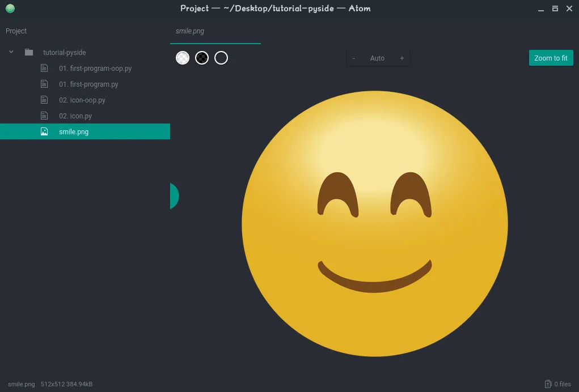Click image icon beside smile.png tree entry

(x=44, y=131)
